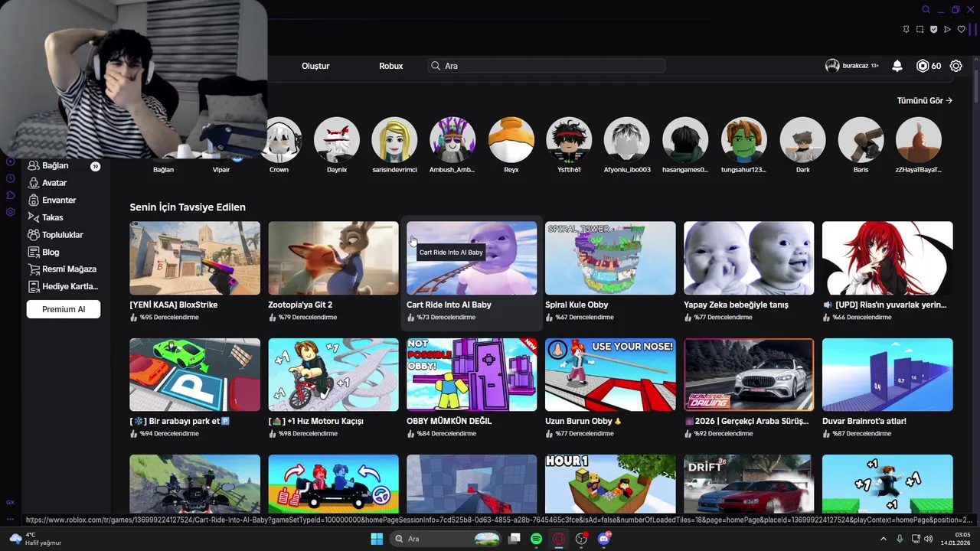Open friend Ambush_Amb's avatar
This screenshot has width=980, height=551.
pyautogui.click(x=452, y=140)
